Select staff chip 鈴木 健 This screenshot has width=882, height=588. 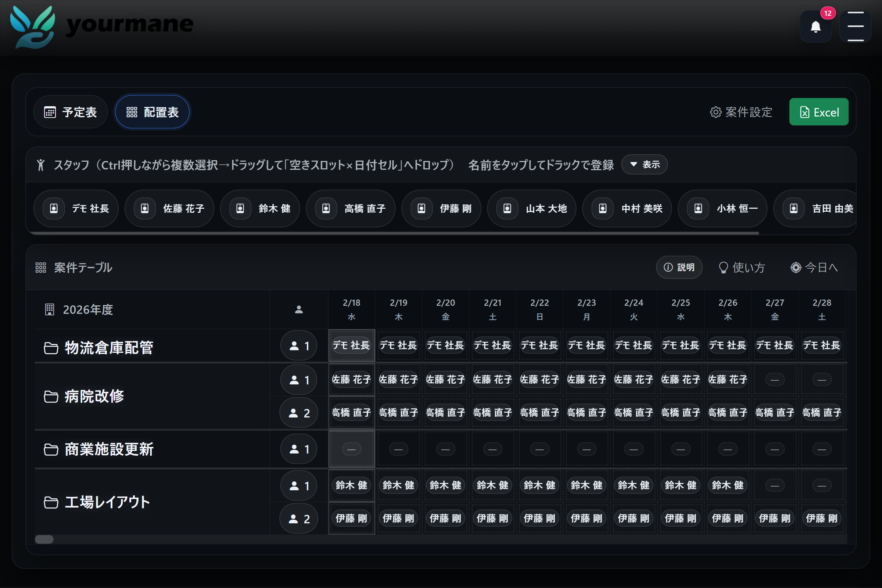pyautogui.click(x=260, y=208)
